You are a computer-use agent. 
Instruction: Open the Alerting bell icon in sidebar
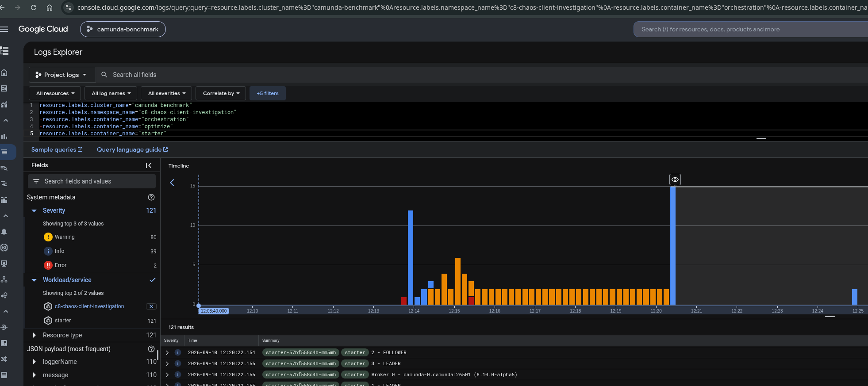(x=4, y=232)
